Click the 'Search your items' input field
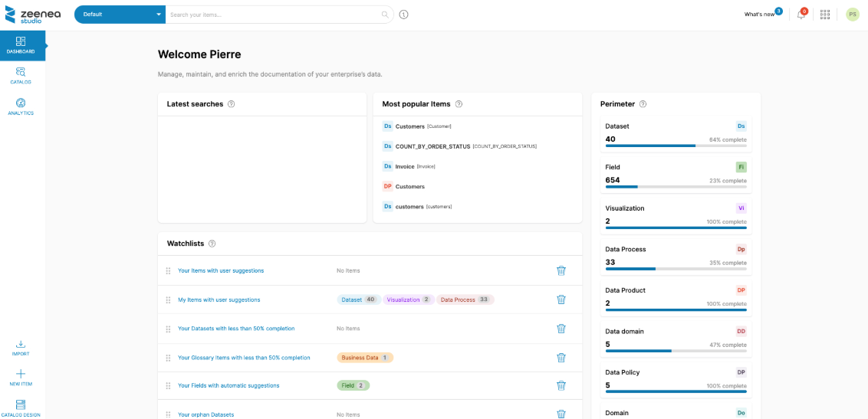868x419 pixels. (272, 15)
